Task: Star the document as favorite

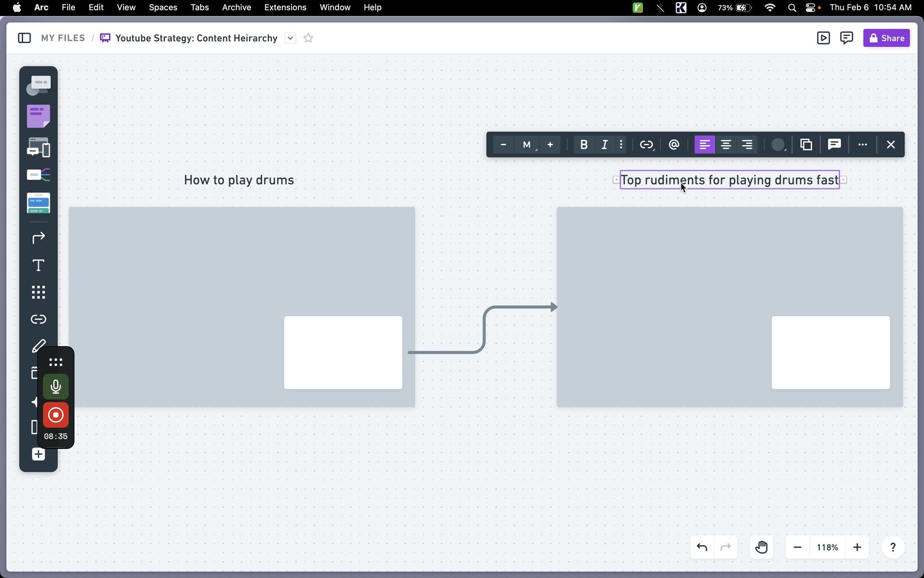Action: pos(308,38)
